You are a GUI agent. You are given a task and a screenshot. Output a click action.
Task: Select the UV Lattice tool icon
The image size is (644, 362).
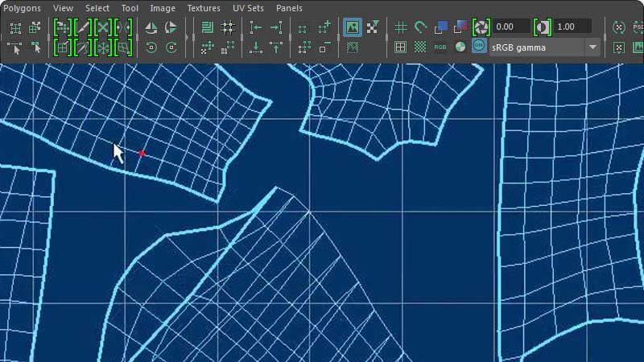15,28
